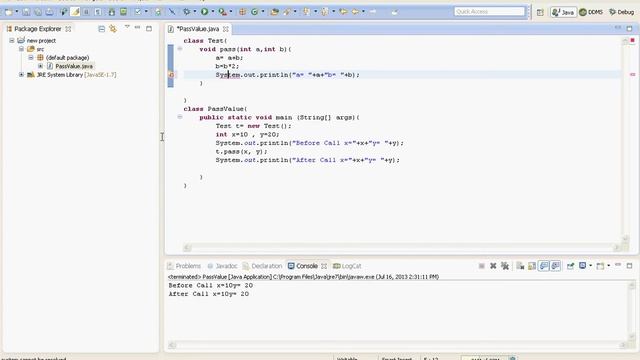The width and height of the screenshot is (640, 360).
Task: Open the External Tools dropdown arrow
Action: 231,12
